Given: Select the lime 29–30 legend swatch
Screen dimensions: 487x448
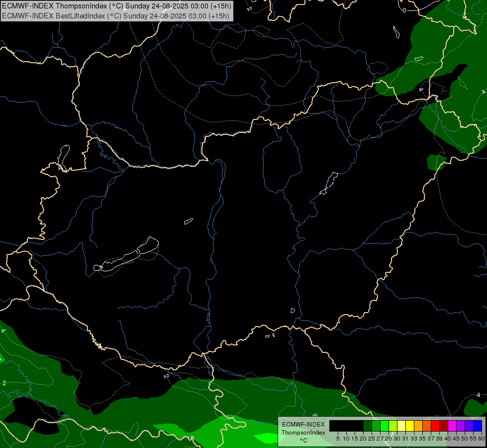Looking at the screenshot, I should (393, 426).
